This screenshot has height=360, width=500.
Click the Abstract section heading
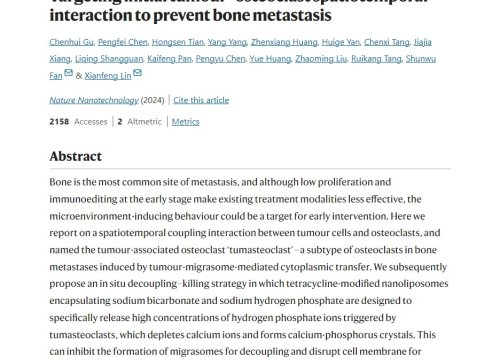[x=76, y=156]
